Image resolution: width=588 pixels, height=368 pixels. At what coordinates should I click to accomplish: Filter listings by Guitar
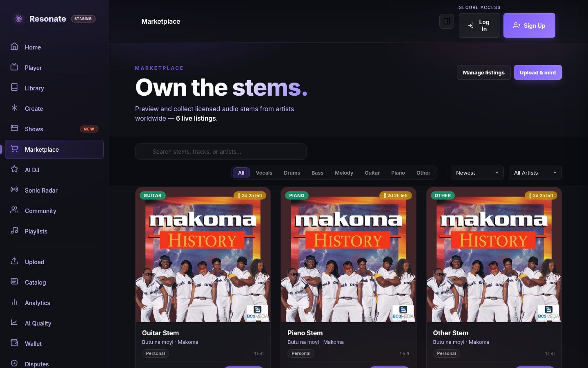click(372, 173)
